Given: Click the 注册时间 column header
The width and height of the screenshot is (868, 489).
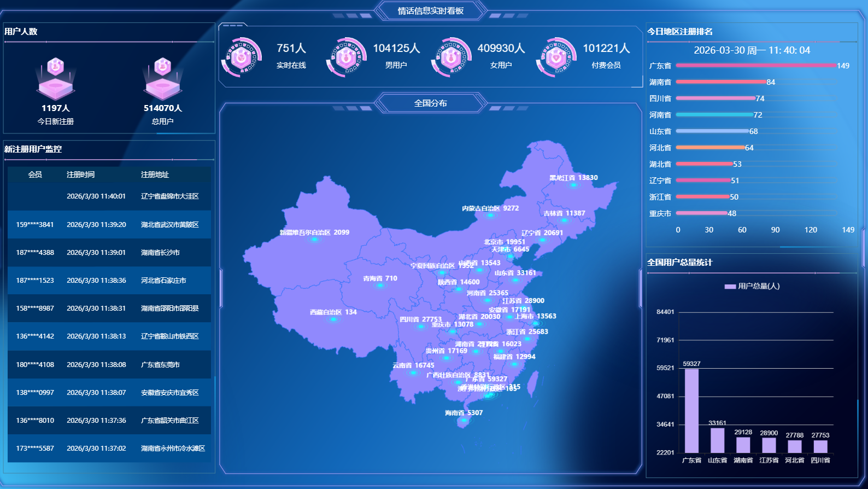Looking at the screenshot, I should click(80, 174).
